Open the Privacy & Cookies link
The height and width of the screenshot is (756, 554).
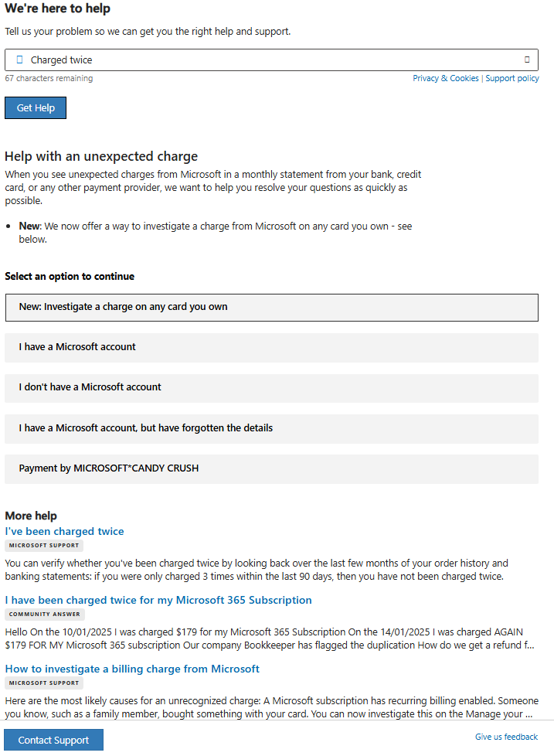pos(446,78)
